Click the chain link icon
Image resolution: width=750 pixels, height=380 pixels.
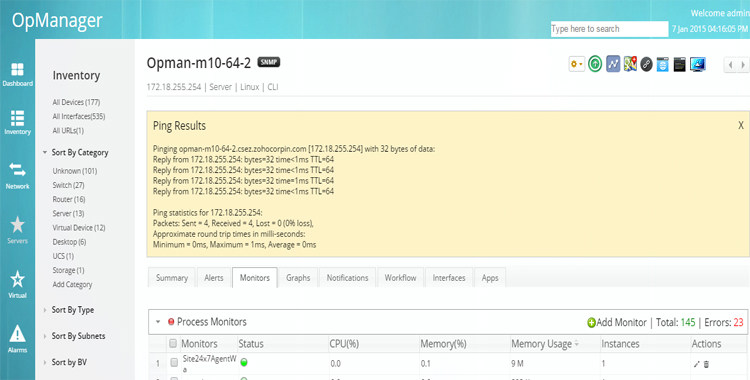[646, 64]
